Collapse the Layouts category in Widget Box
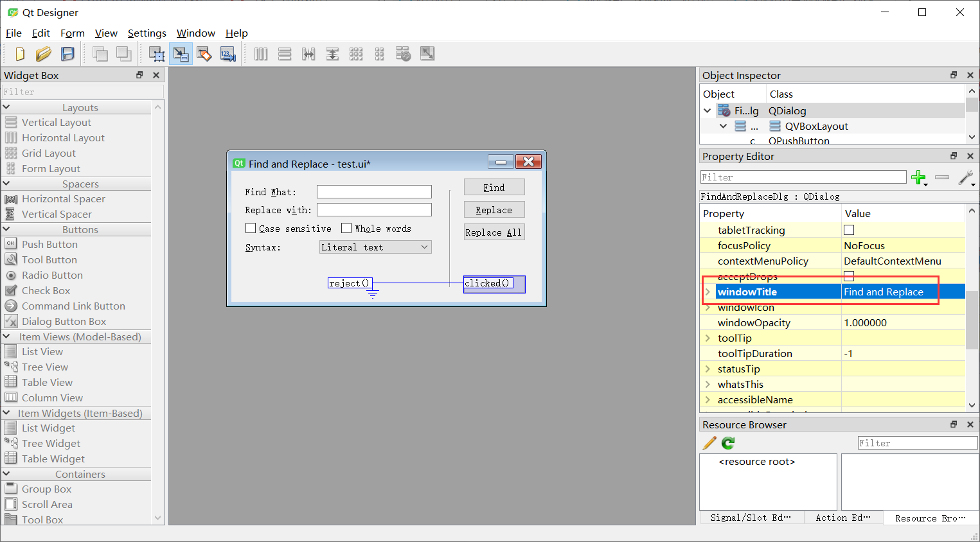The image size is (980, 542). coord(6,107)
